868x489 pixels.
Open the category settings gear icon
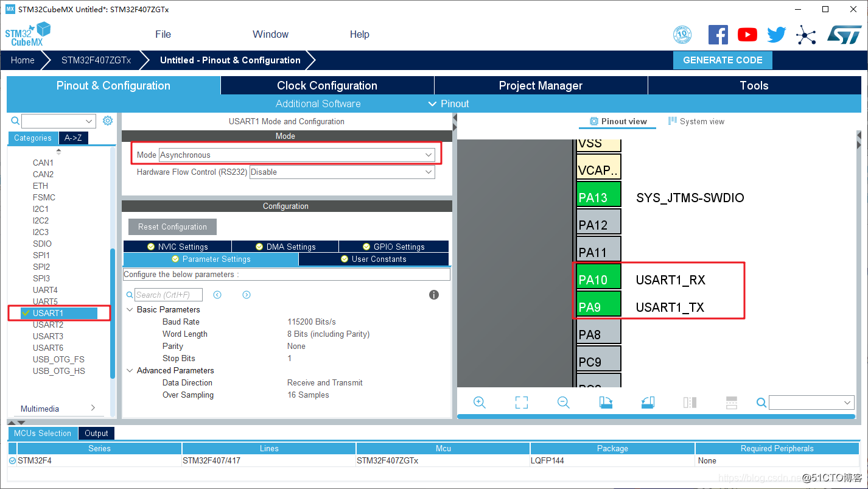coord(108,121)
